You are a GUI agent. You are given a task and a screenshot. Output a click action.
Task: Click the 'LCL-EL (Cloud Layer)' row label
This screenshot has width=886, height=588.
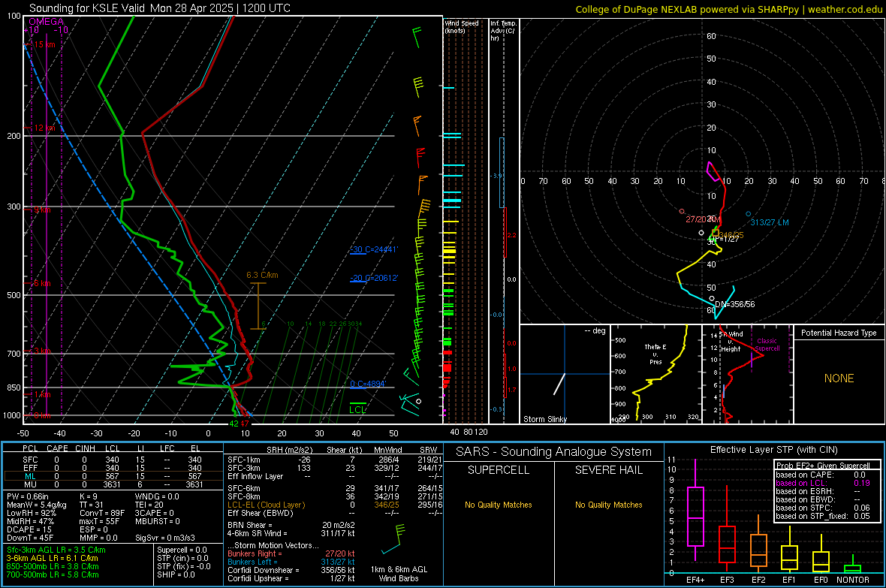[x=266, y=505]
